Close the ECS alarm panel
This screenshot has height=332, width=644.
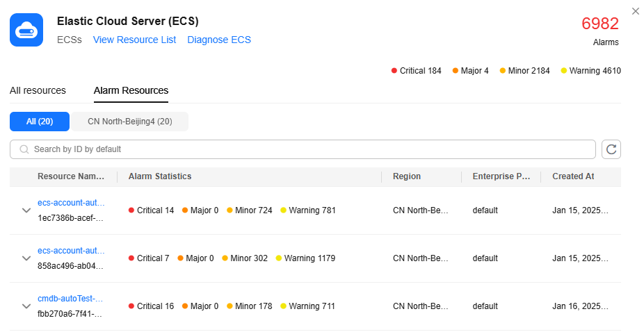pos(635,11)
